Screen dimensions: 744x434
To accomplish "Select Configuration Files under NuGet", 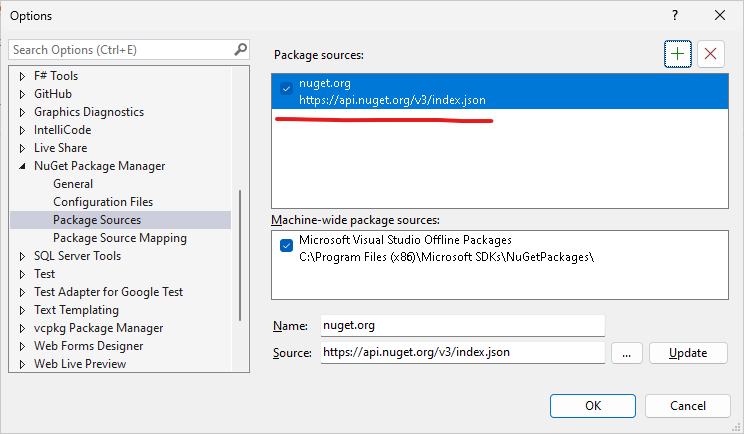I will (103, 202).
